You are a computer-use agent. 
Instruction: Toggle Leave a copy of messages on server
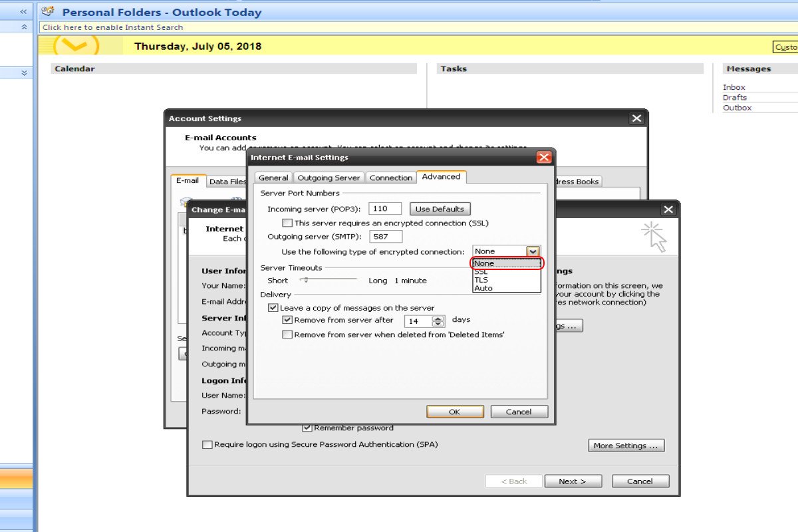tap(273, 308)
